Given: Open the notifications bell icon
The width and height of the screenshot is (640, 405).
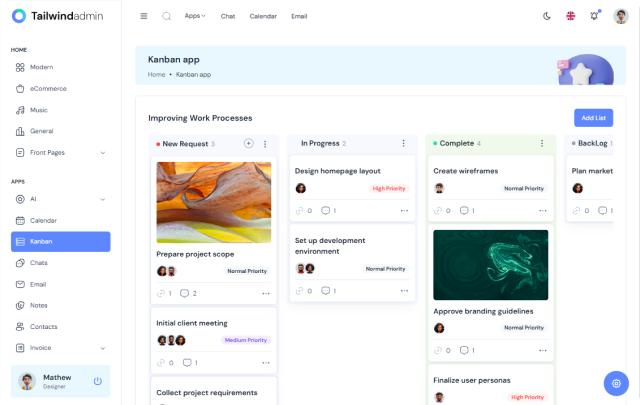Looking at the screenshot, I should click(594, 16).
